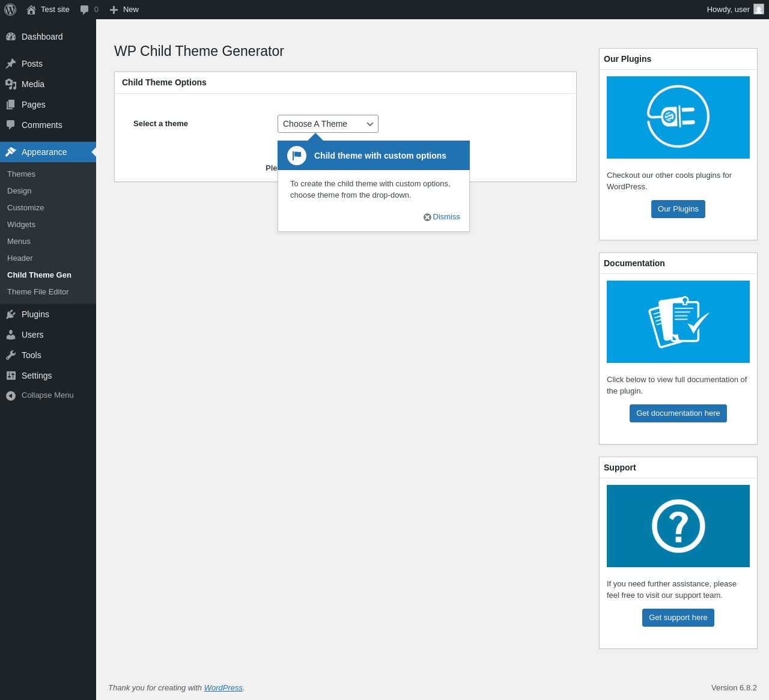The height and width of the screenshot is (700, 769).
Task: Click the Settings sliders icon
Action: click(x=11, y=376)
